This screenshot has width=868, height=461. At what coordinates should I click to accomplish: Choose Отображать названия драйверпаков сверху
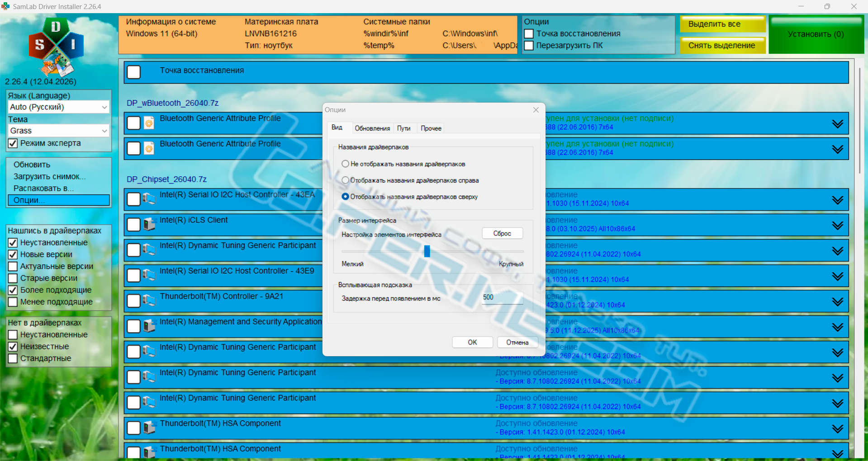346,197
